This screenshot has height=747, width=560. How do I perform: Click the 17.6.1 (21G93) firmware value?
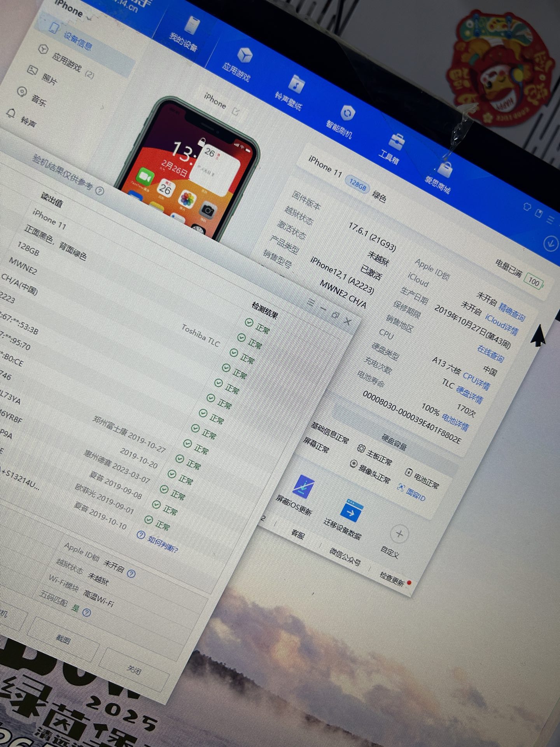[x=372, y=237]
